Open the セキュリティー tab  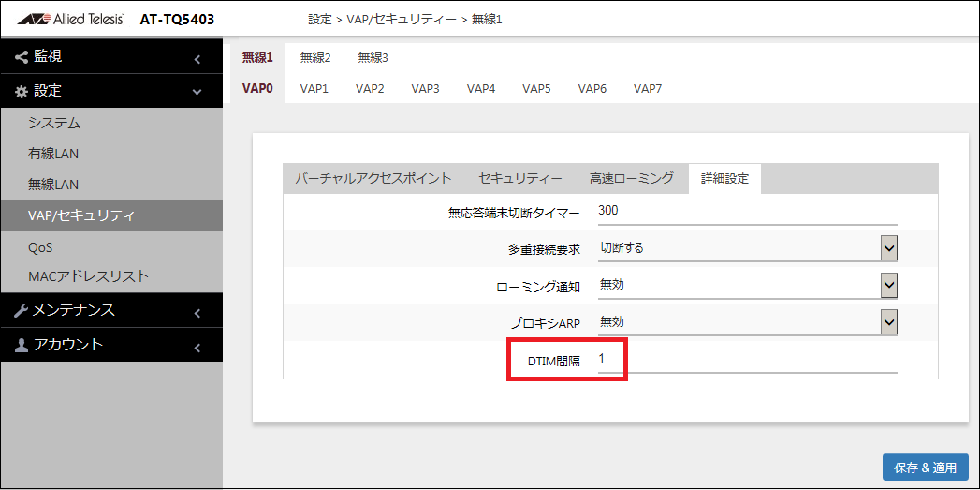(x=520, y=178)
